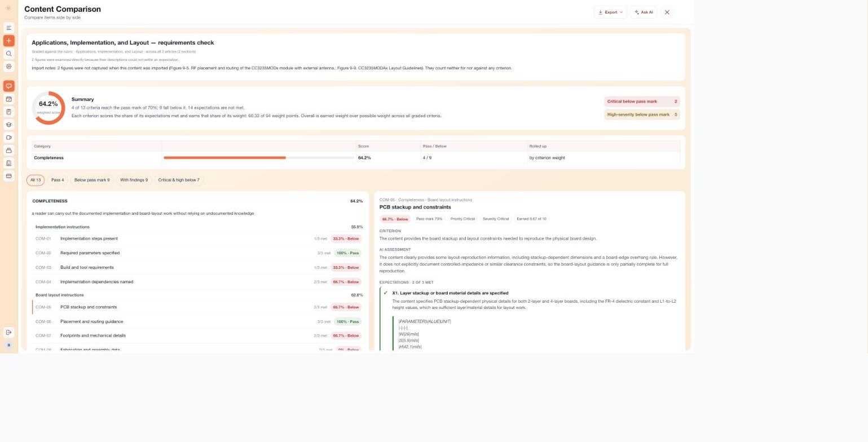Click the 64.2% weighted score donut chart
This screenshot has width=868, height=442.
click(49, 108)
